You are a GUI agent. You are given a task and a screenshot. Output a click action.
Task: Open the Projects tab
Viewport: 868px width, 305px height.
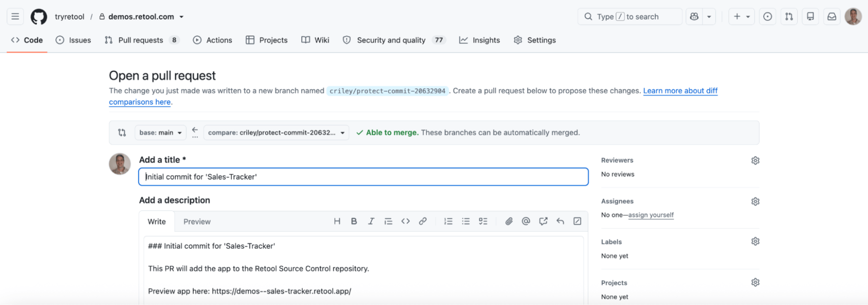(x=267, y=40)
